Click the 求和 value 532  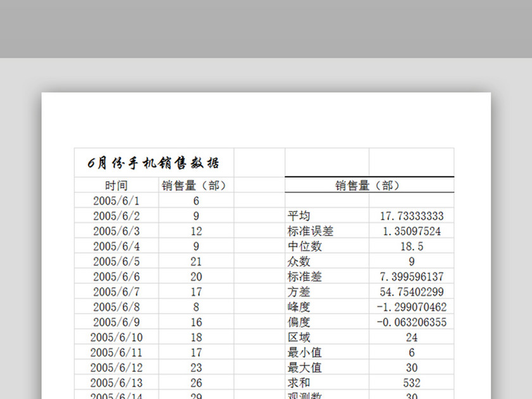coord(412,383)
